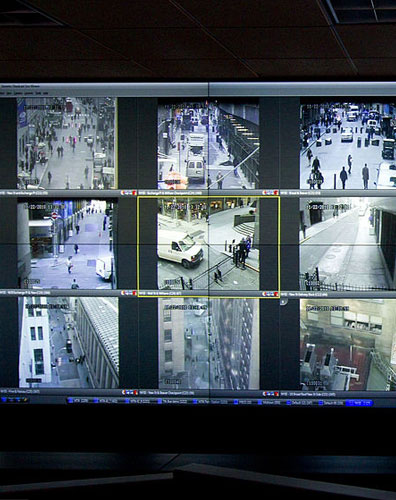
Task: Click the small round cursor icon near center tile's corner
Action: coord(283,302)
